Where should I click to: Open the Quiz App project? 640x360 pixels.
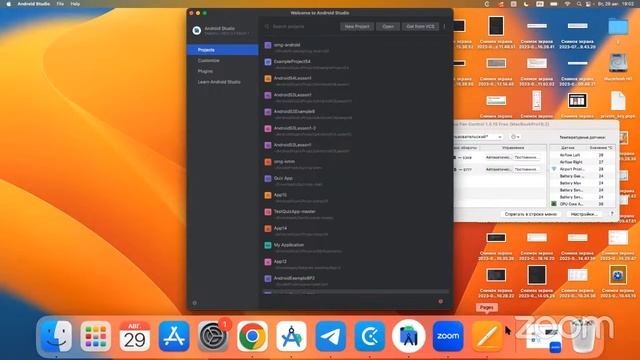(x=355, y=181)
